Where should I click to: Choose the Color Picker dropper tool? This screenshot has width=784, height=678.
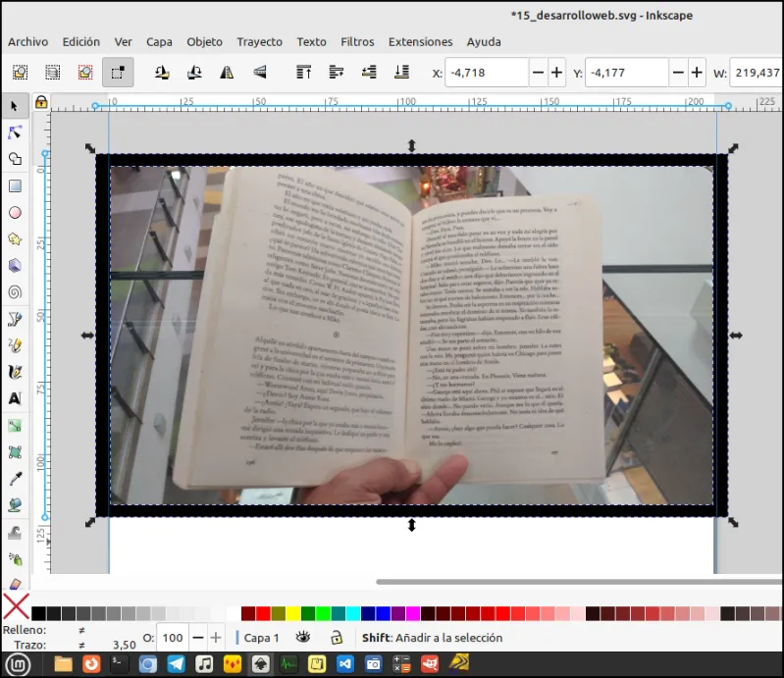click(x=15, y=479)
